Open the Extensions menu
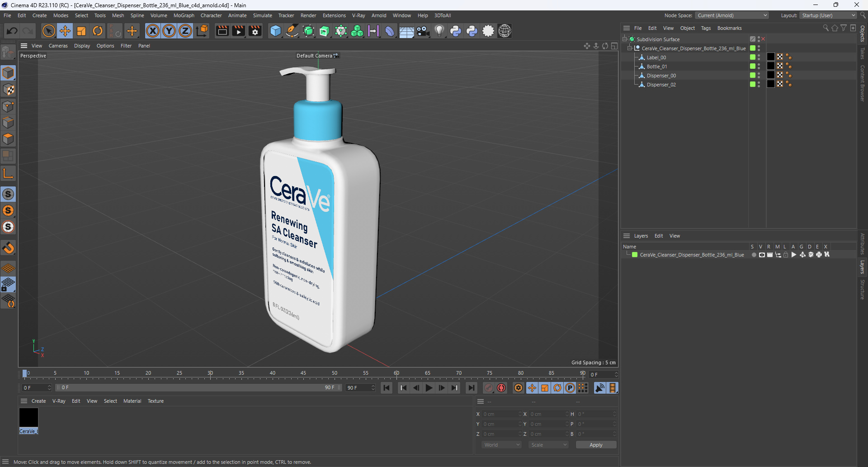The height and width of the screenshot is (467, 868). (334, 15)
